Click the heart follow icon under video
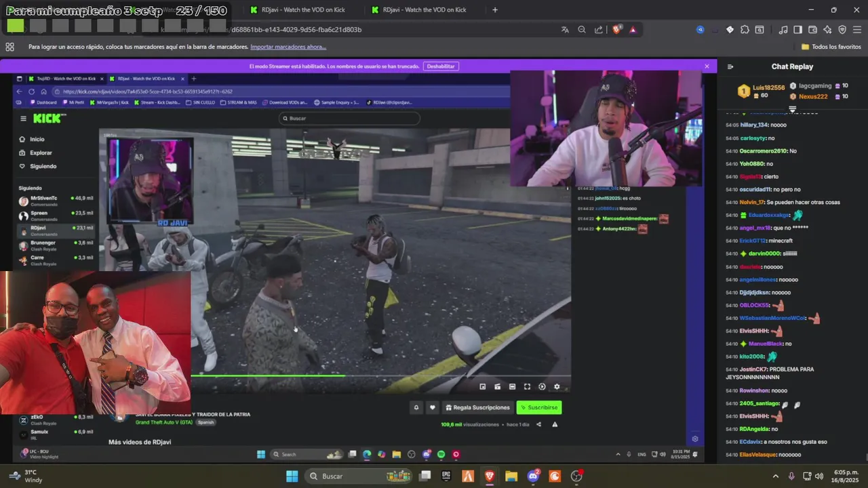The height and width of the screenshot is (488, 868). (x=432, y=407)
